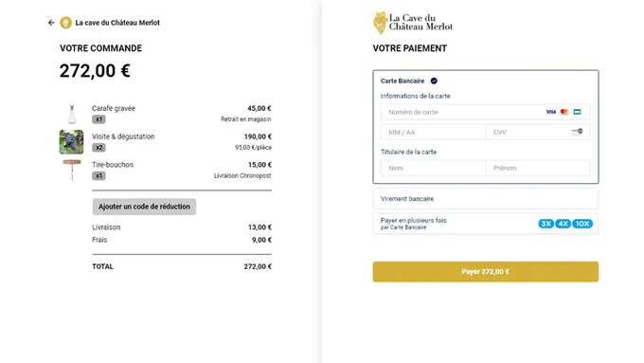Click the Visite & dégustation grape thumbnail

click(x=71, y=142)
